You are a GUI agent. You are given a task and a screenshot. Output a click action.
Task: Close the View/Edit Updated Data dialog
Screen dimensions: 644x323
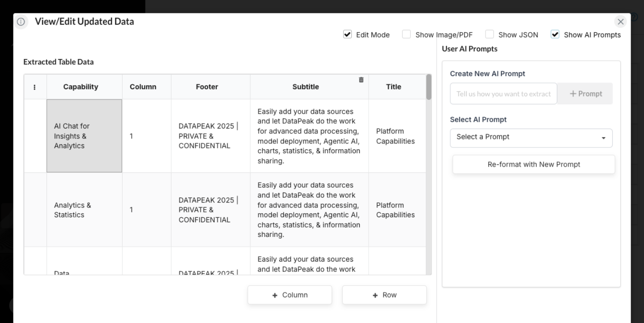coord(620,22)
